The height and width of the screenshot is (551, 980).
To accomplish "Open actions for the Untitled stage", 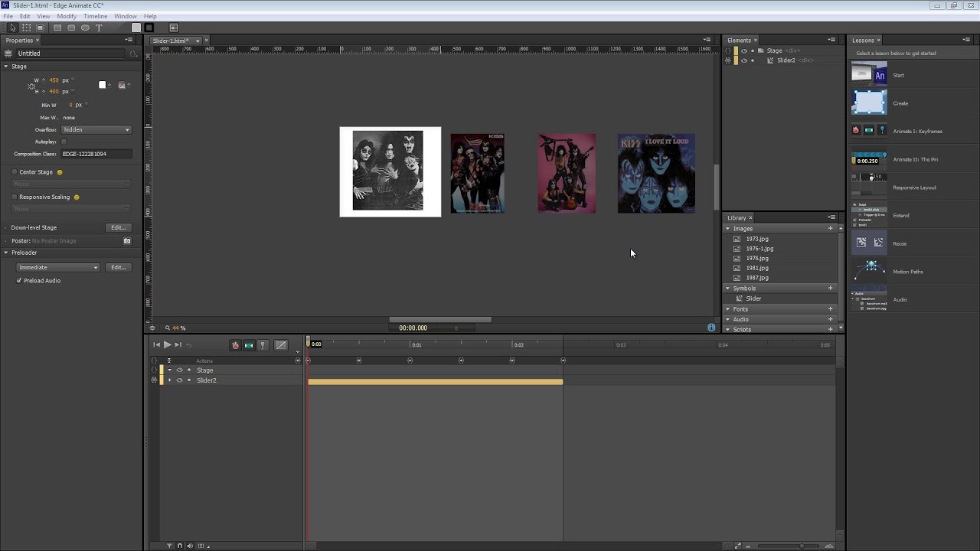I will tap(133, 54).
